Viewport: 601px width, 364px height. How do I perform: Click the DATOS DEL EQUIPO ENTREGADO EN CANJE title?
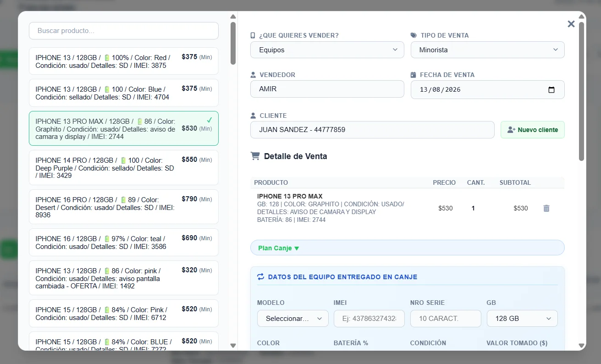pos(343,277)
